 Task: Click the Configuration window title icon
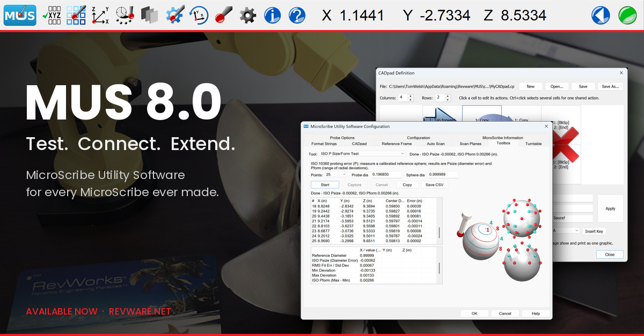click(306, 126)
